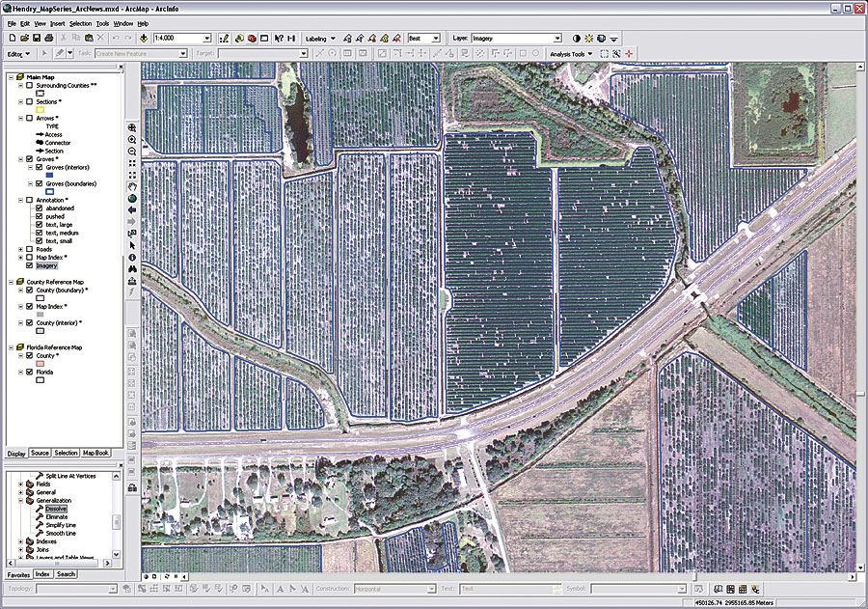Select the Select Elements arrow tool
The width and height of the screenshot is (868, 609).
132,245
